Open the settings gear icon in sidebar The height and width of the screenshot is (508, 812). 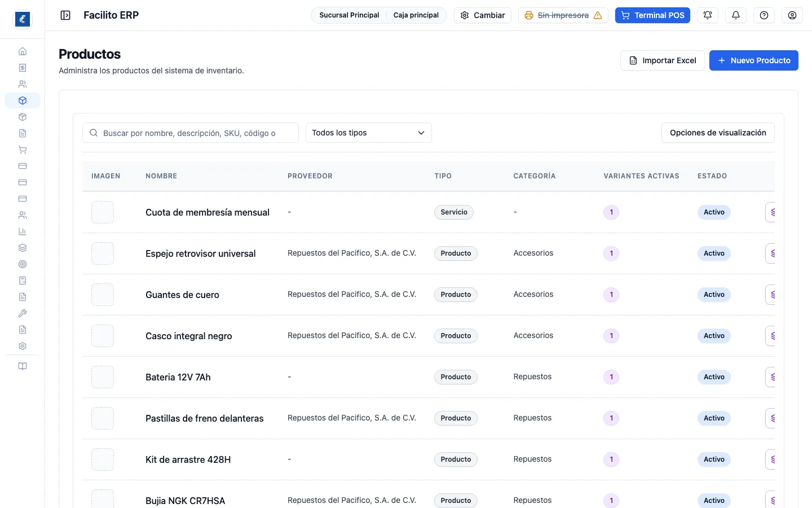click(x=23, y=346)
